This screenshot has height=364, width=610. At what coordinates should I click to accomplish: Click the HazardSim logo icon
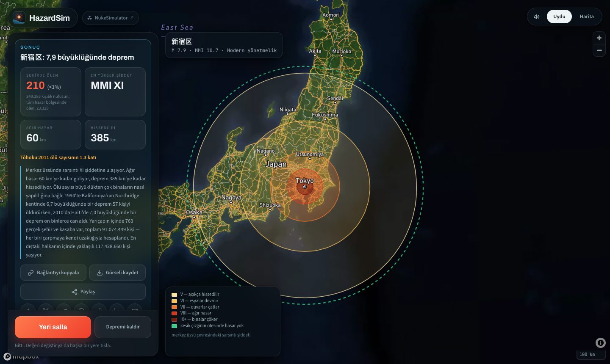19,18
